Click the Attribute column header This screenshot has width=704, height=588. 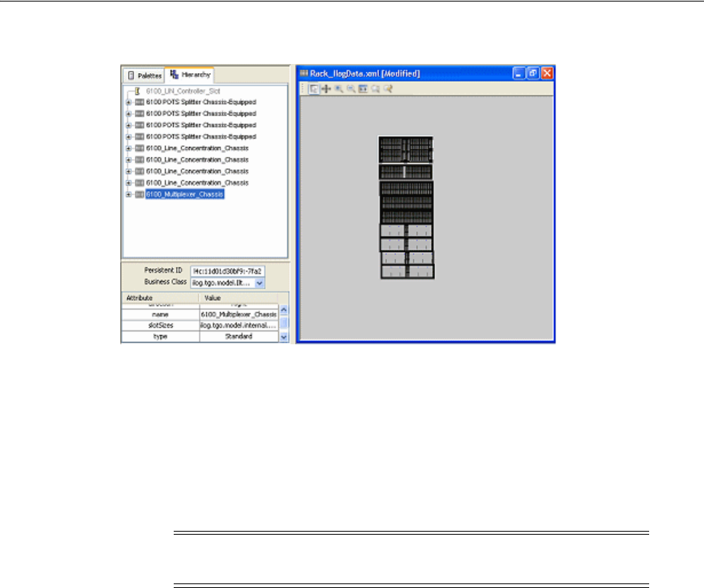coord(160,298)
